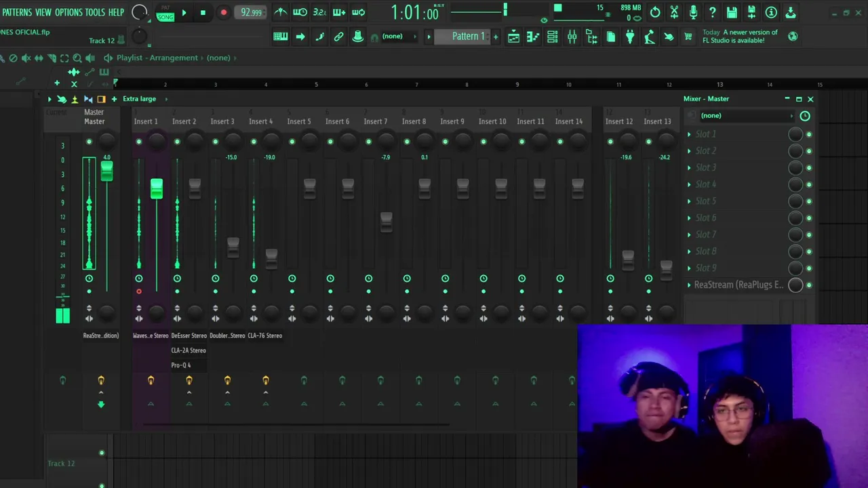Click the undo history icon
Viewport: 868px width, 488px height.
655,12
